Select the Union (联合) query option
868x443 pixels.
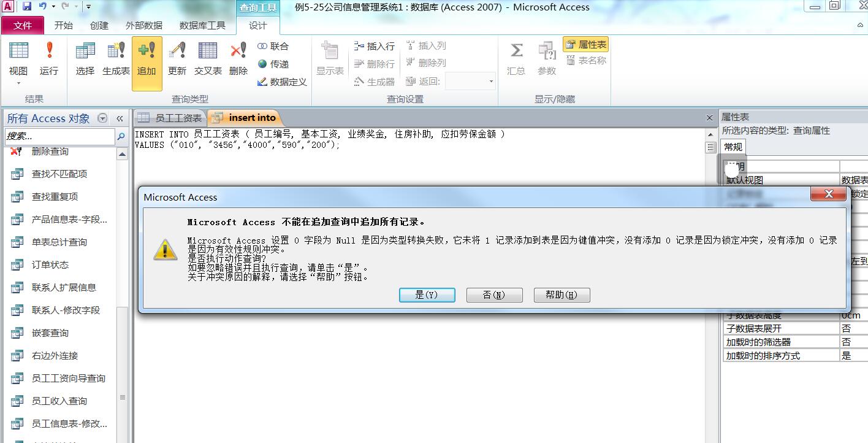point(273,46)
